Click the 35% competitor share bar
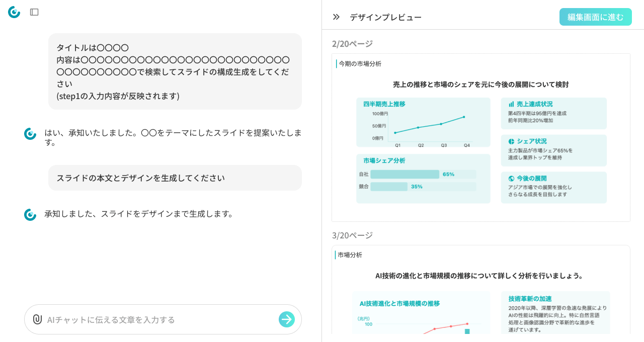The image size is (644, 342). 389,187
